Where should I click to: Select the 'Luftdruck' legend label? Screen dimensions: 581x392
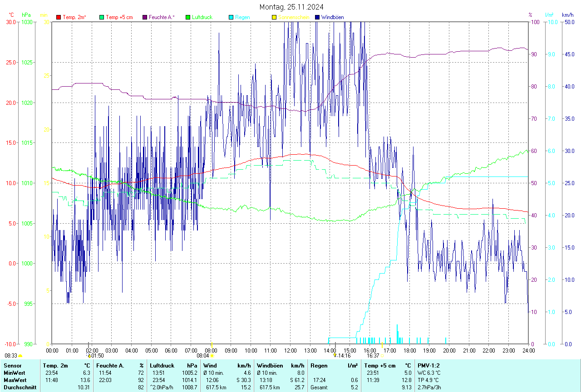[202, 17]
